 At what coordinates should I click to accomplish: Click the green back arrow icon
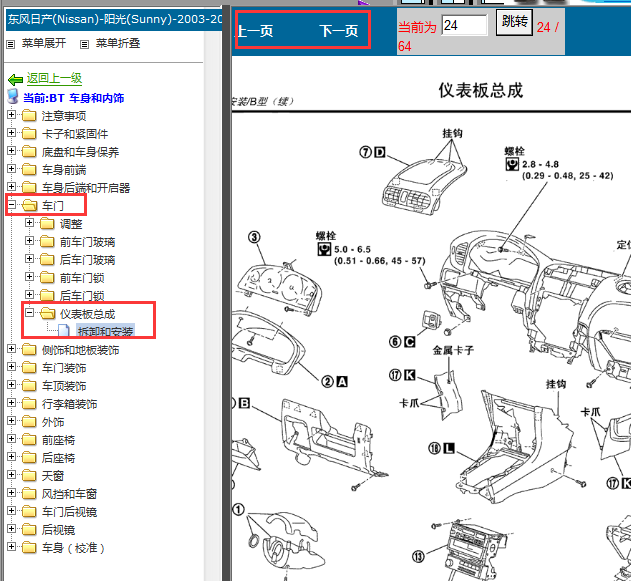(15, 79)
